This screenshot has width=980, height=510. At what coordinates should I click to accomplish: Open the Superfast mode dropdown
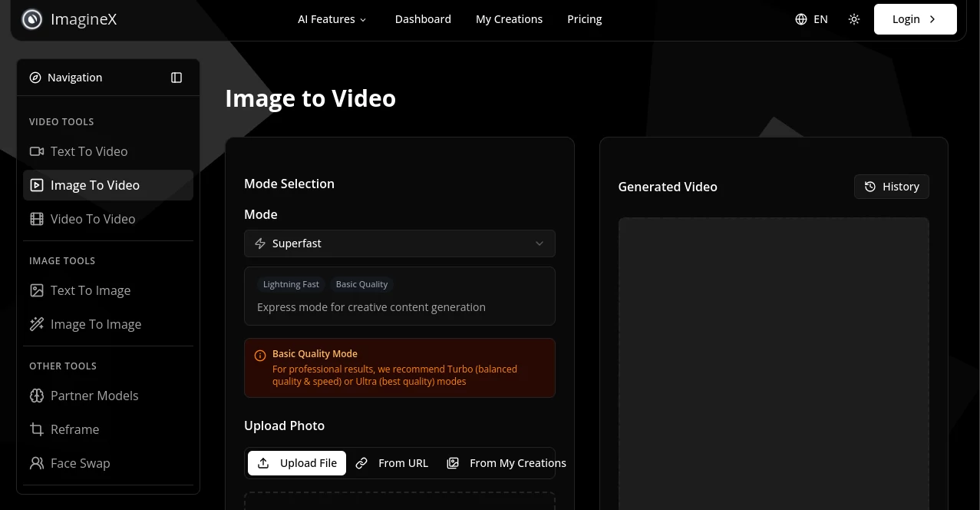pyautogui.click(x=399, y=243)
